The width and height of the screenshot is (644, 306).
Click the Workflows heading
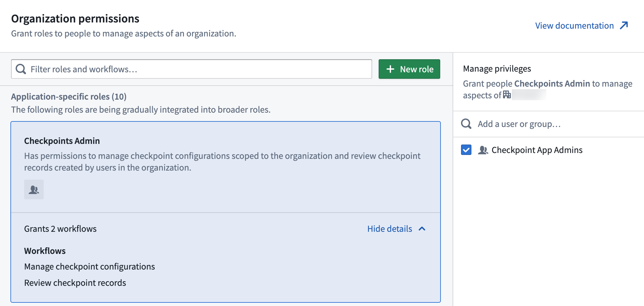point(45,251)
